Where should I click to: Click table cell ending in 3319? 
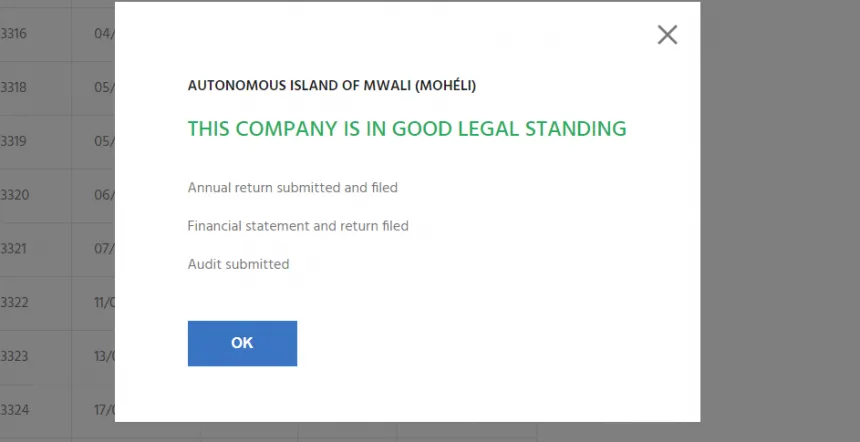tap(14, 141)
